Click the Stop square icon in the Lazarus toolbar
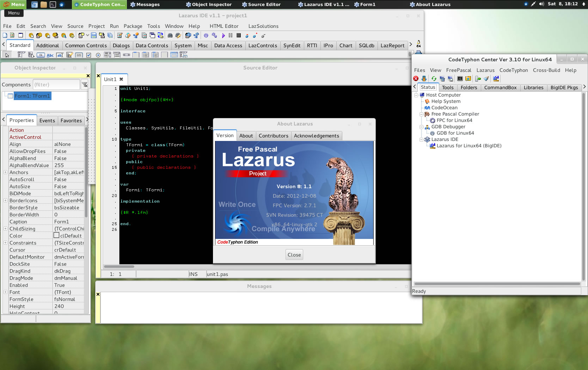 point(239,35)
